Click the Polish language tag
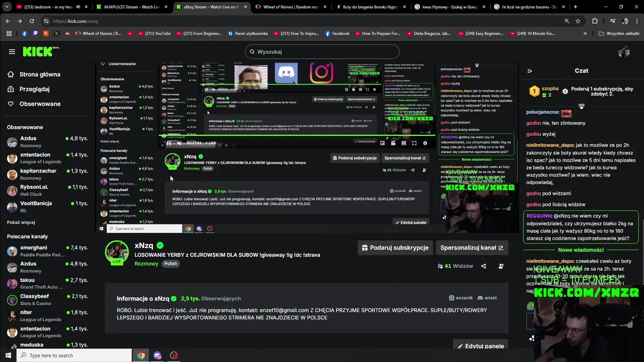Image resolution: width=644 pixels, height=362 pixels. point(171,263)
